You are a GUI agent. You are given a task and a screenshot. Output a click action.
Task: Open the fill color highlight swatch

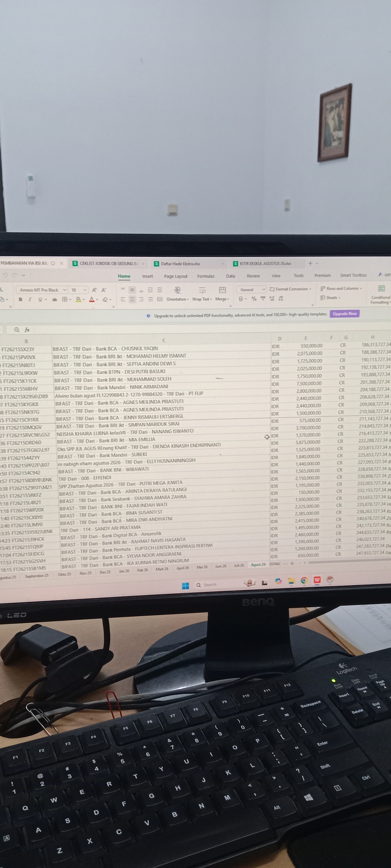78,300
